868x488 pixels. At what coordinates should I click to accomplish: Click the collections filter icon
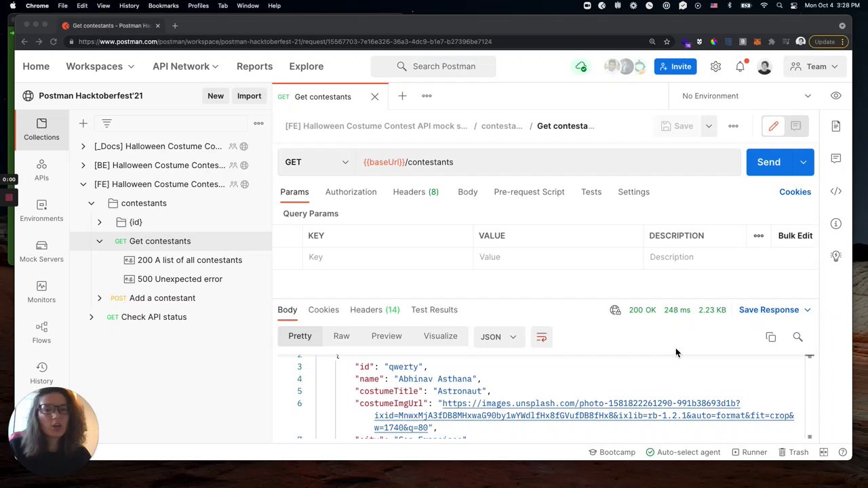106,123
